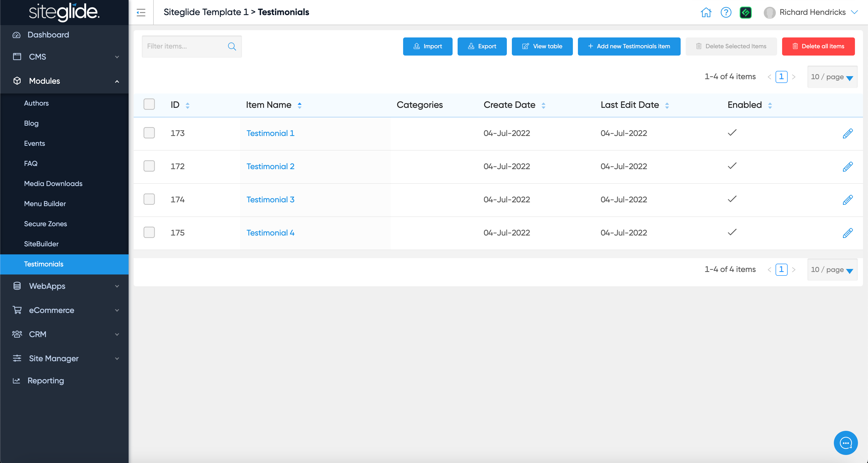The height and width of the screenshot is (463, 868).
Task: Click the green Siteglide logo icon
Action: 745,13
